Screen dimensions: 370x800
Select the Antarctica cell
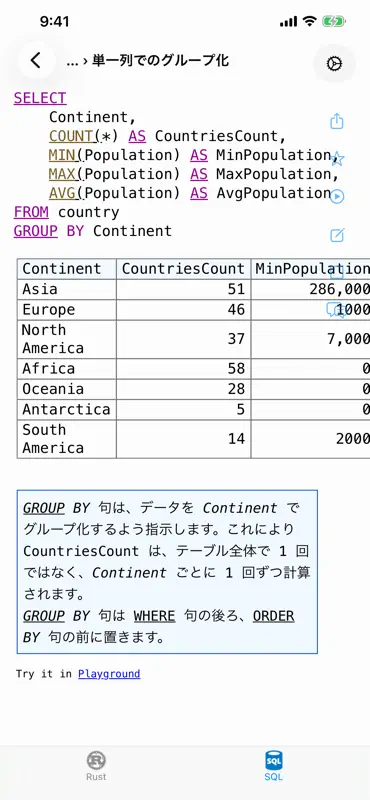click(67, 409)
